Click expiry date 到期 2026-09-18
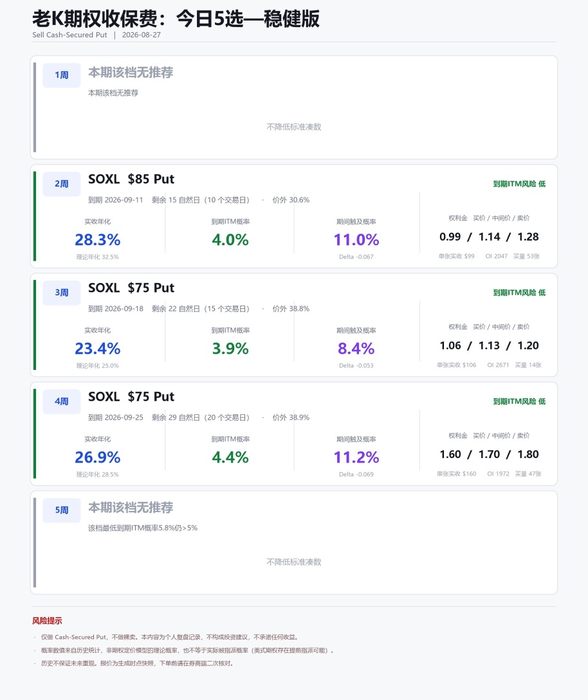 [116, 309]
